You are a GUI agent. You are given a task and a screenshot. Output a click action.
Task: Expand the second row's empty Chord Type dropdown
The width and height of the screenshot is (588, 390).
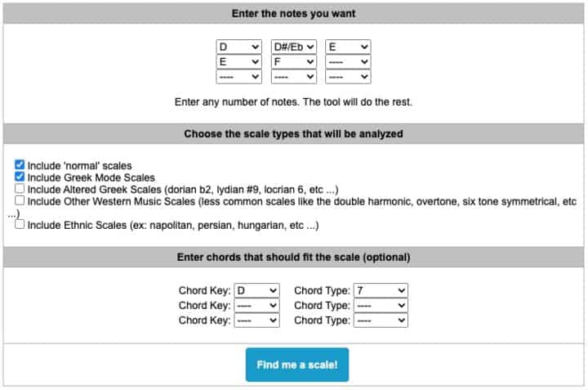pos(380,305)
